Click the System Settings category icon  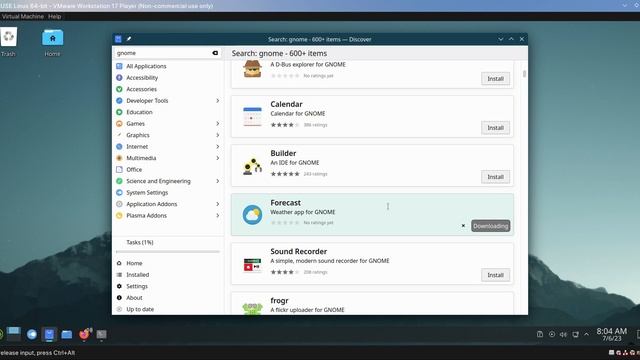pos(119,192)
